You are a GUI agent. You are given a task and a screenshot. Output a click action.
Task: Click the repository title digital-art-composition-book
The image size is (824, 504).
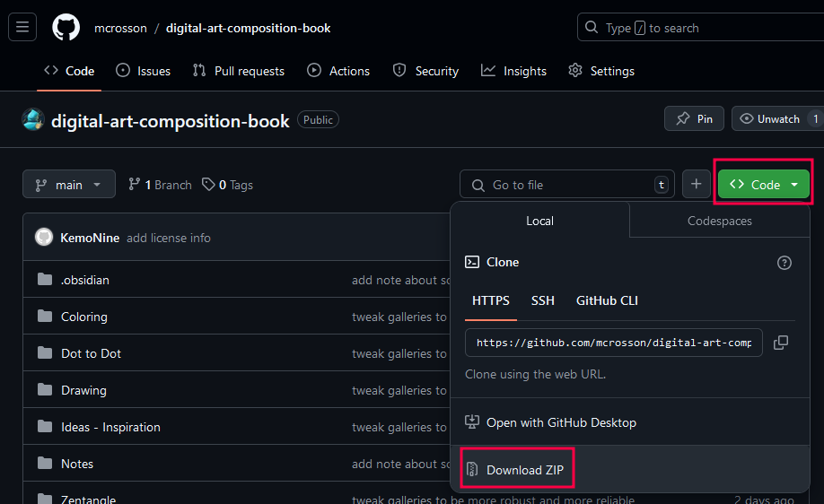(171, 121)
